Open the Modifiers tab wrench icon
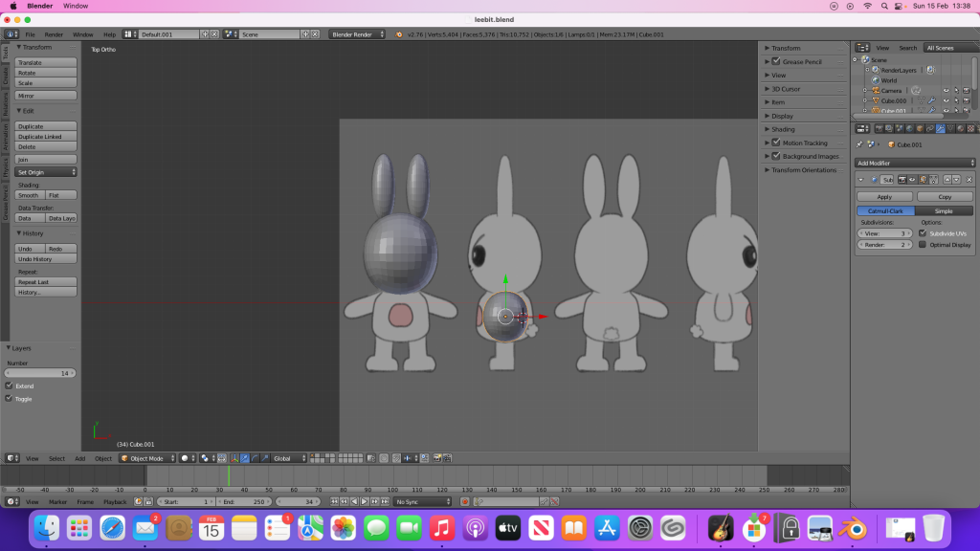This screenshot has width=980, height=551. 941,128
